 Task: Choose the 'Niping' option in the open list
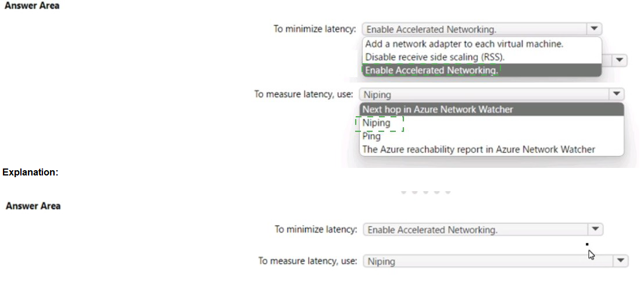pos(377,123)
